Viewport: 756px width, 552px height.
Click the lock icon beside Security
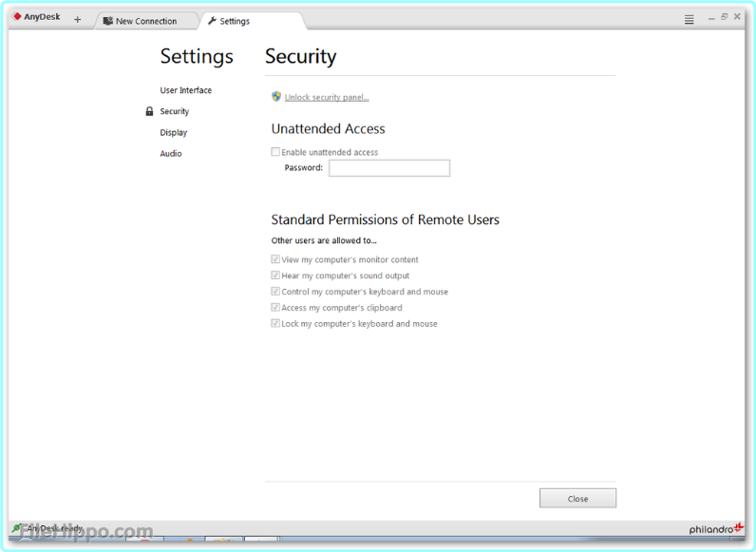149,111
